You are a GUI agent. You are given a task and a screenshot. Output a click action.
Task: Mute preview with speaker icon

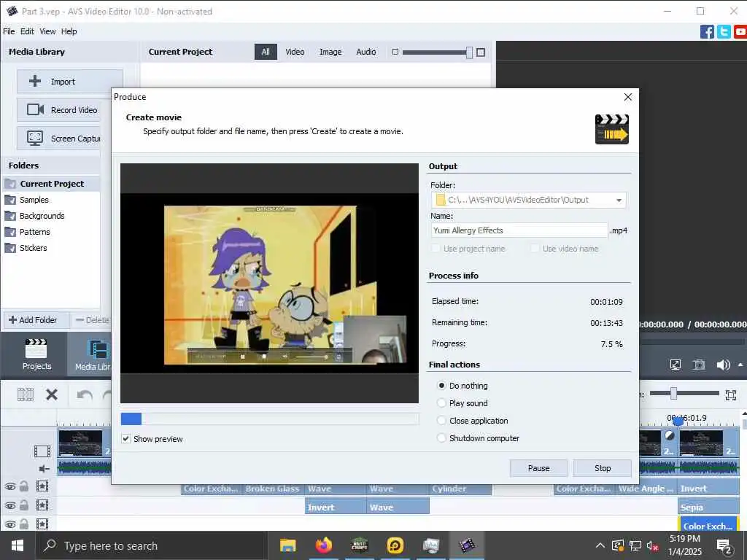[x=723, y=365]
